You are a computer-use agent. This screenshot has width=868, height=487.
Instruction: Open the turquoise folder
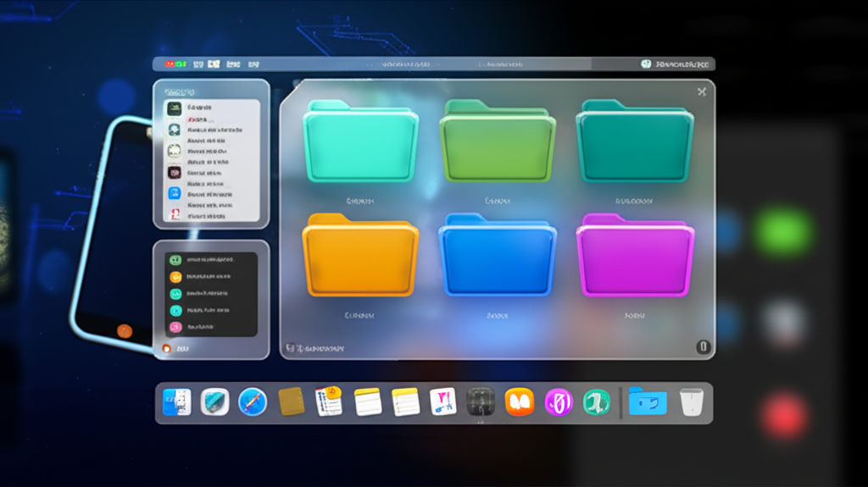point(360,141)
